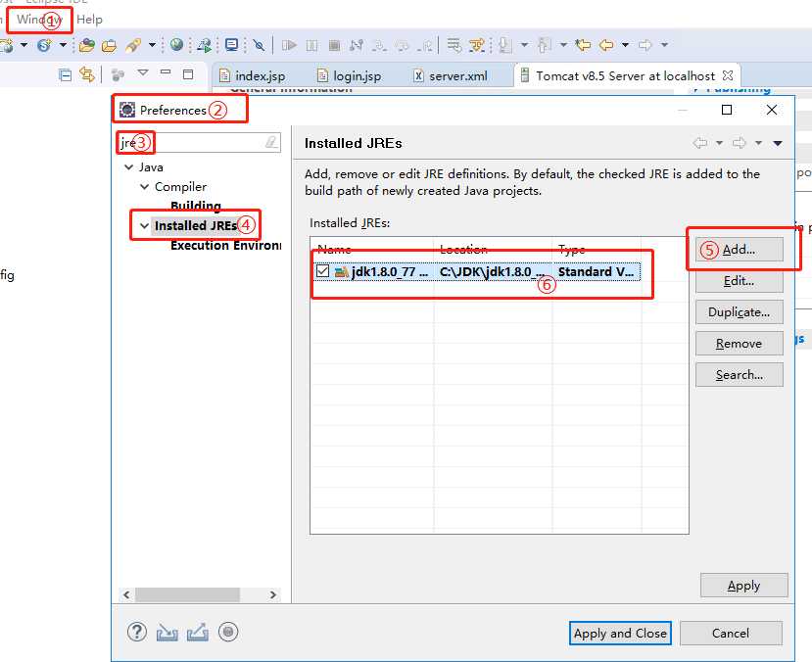
Task: Switch to the login.jsp editor tab
Action: (x=350, y=76)
